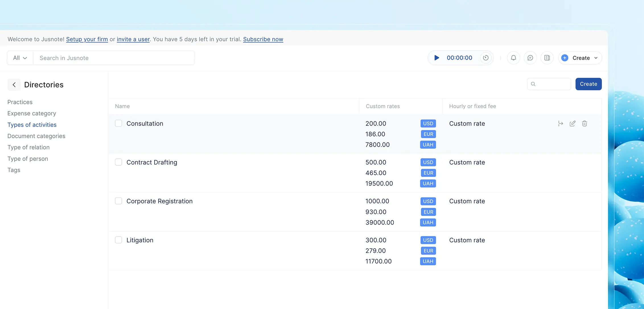The height and width of the screenshot is (309, 644).
Task: Click the UAH badge for 39000.00
Action: pos(428,222)
